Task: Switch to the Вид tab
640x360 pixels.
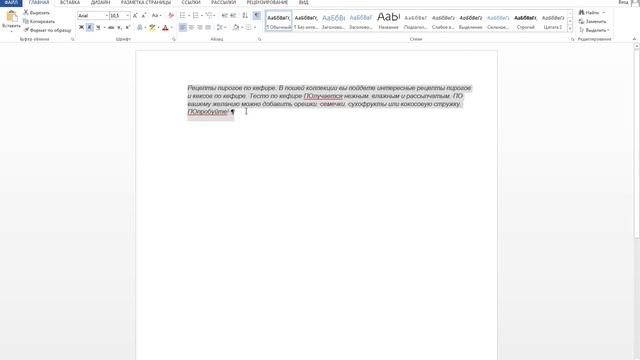Action: coord(304,2)
